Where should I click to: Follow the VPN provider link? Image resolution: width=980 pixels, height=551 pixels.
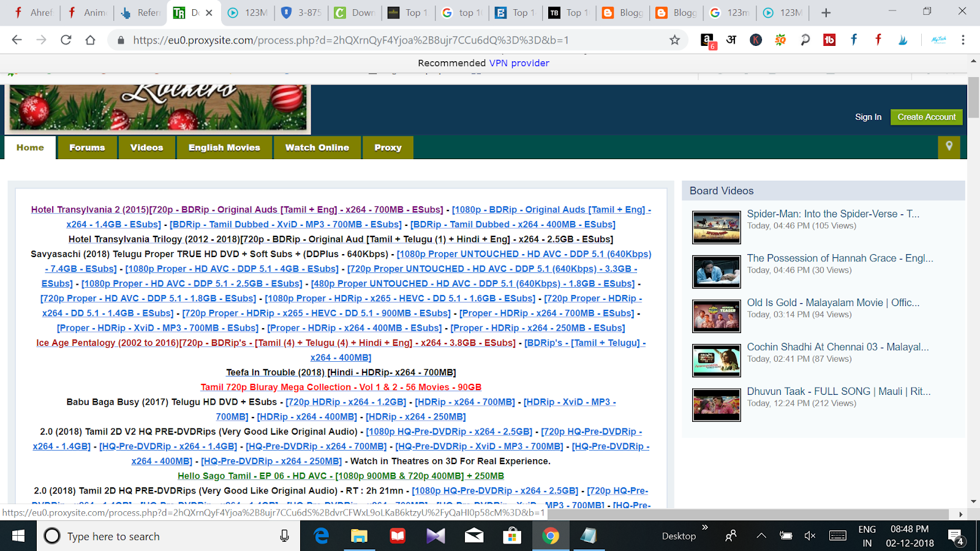pos(519,63)
